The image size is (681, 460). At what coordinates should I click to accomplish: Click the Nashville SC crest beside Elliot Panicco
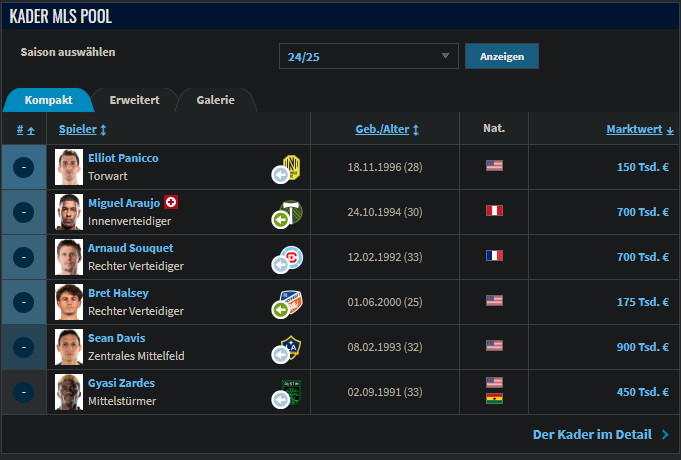[x=291, y=166]
